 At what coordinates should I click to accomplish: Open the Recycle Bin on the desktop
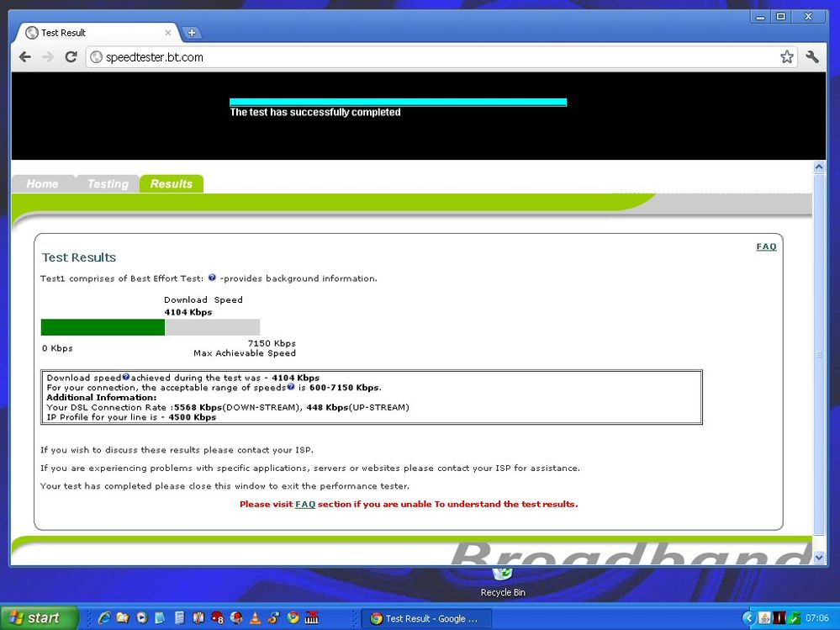pos(503,582)
